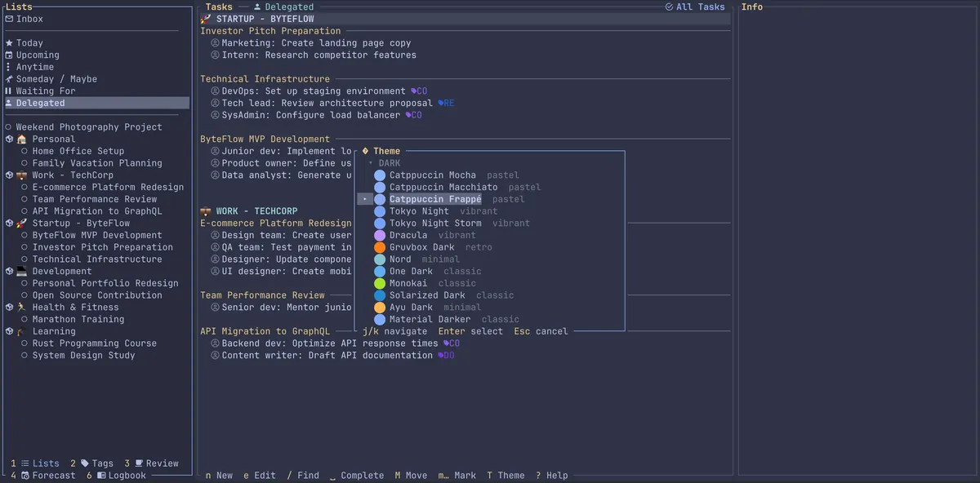
Task: Click the CO tag on Backend dev task
Action: click(x=452, y=343)
